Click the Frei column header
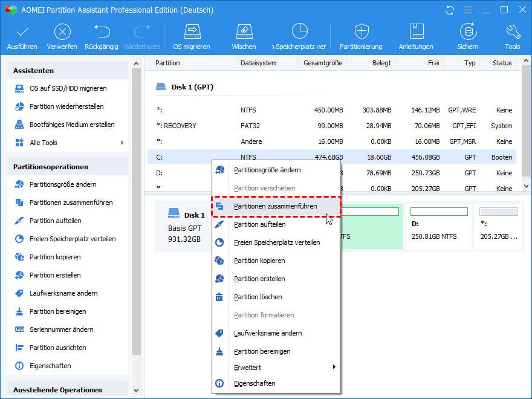Screen dimensions: 532x399 coord(433,63)
